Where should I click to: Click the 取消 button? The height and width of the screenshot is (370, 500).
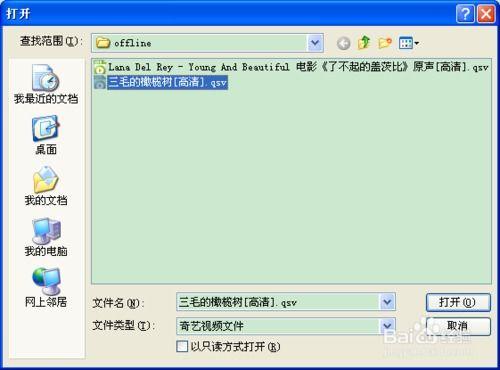pos(458,326)
